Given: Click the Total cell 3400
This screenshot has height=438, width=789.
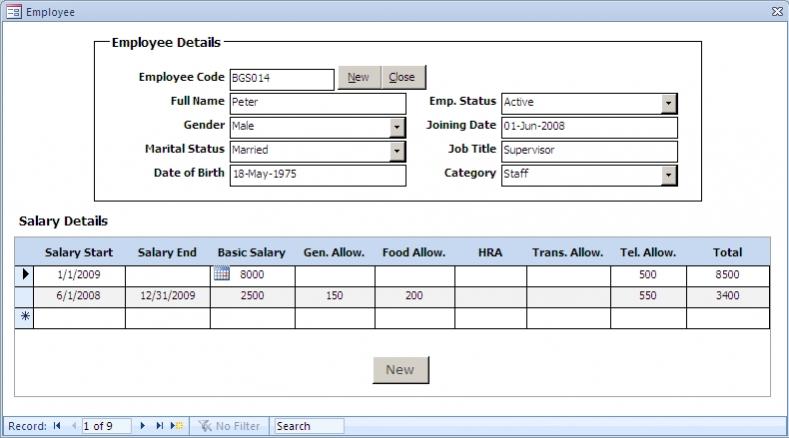Looking at the screenshot, I should [x=728, y=296].
